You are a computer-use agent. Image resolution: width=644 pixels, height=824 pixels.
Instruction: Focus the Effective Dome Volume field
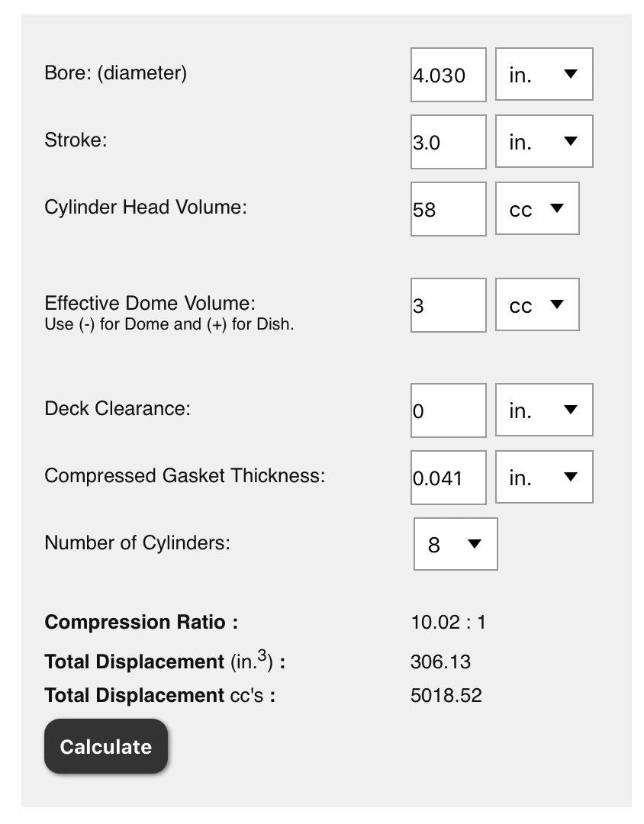449,305
